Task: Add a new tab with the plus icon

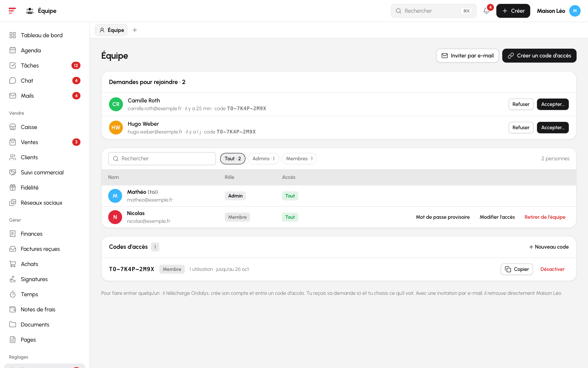Action: [x=135, y=30]
